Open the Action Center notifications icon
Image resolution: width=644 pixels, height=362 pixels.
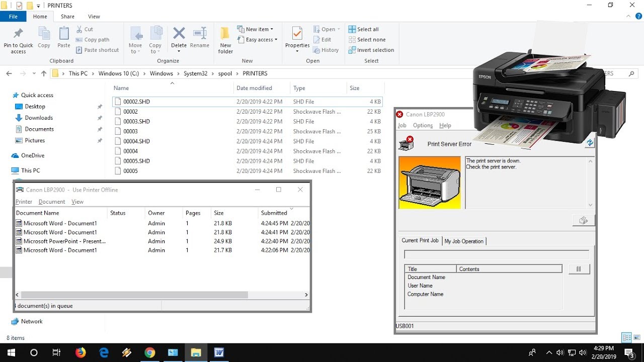pos(629,352)
